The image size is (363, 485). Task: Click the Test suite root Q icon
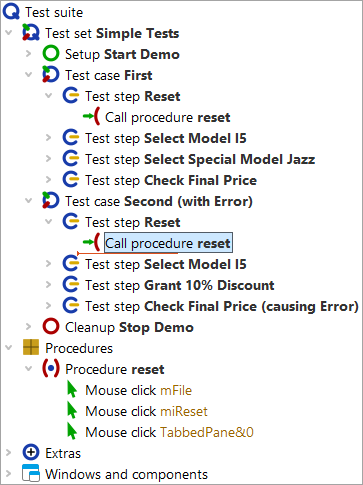pyautogui.click(x=11, y=12)
